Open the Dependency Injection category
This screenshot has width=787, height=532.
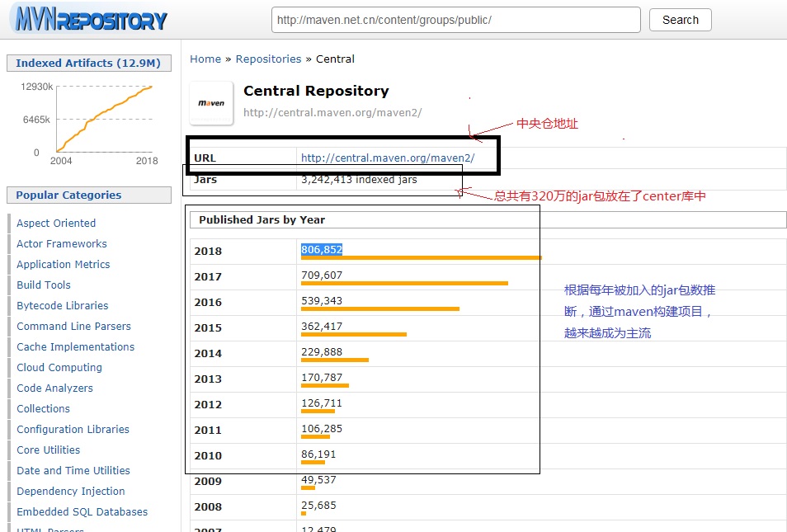point(70,491)
